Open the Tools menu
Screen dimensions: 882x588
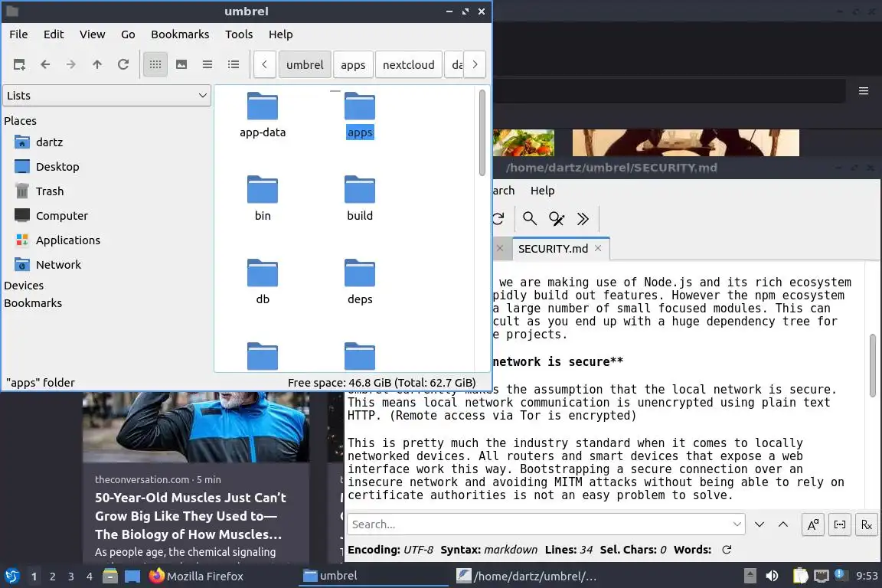point(239,34)
